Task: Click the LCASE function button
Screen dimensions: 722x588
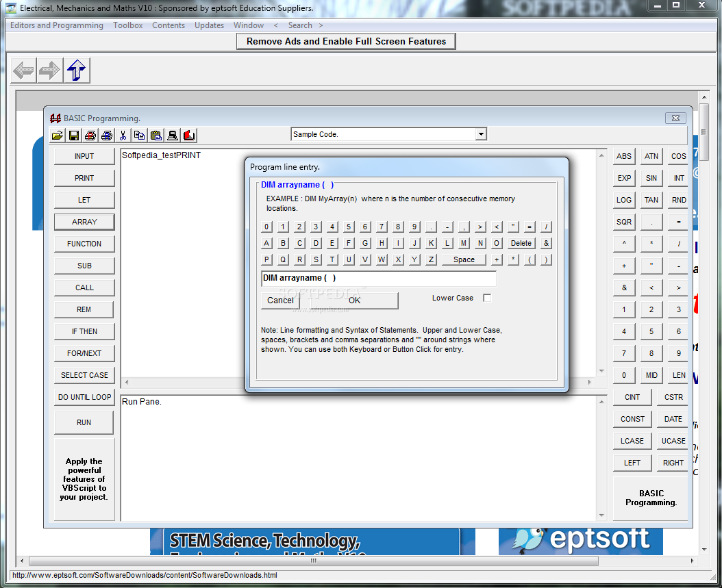Action: click(632, 441)
